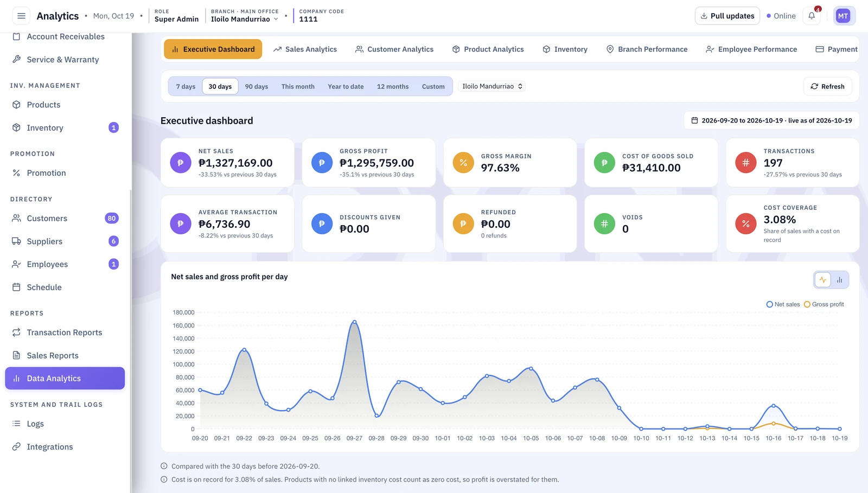The width and height of the screenshot is (868, 493).
Task: Toggle Net sales legend series
Action: coord(783,304)
